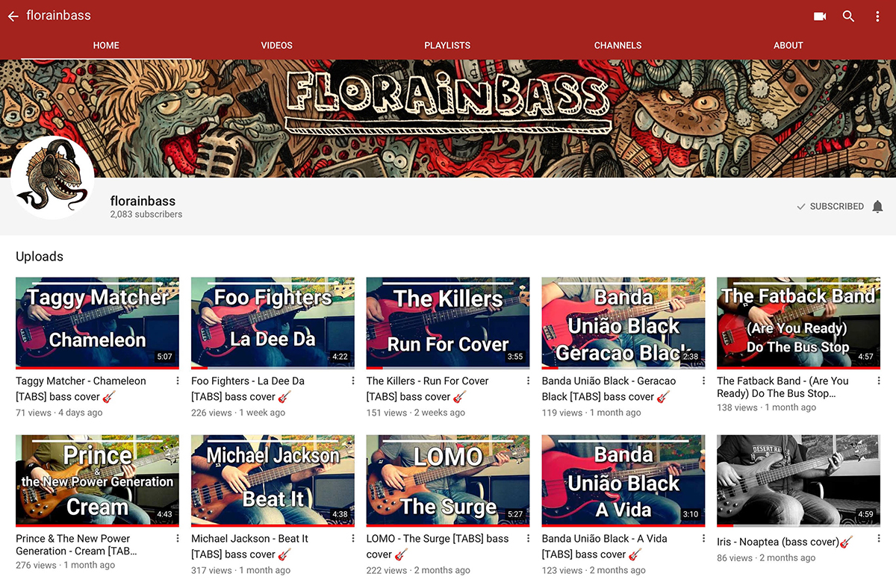Open the ABOUT tab

pyautogui.click(x=788, y=46)
